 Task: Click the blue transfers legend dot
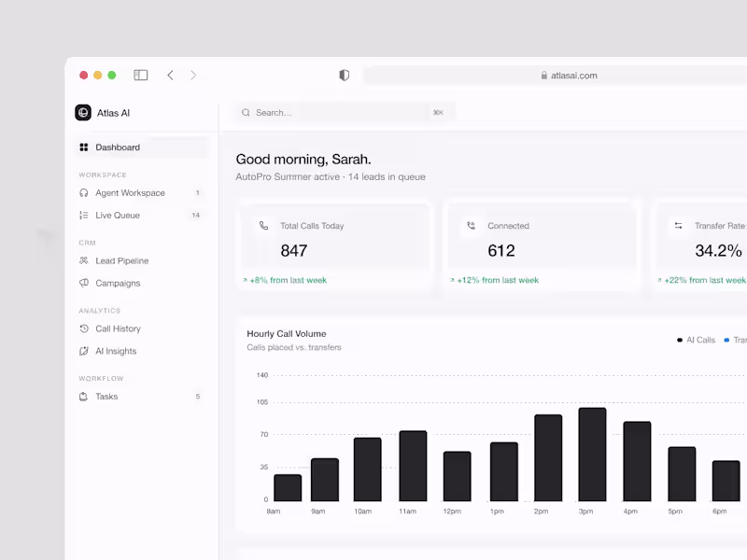click(x=726, y=340)
